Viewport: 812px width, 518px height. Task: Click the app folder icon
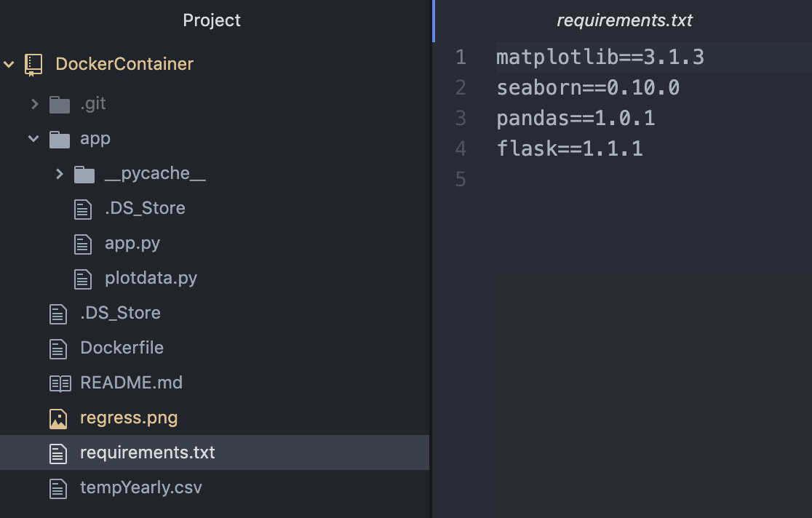point(60,140)
